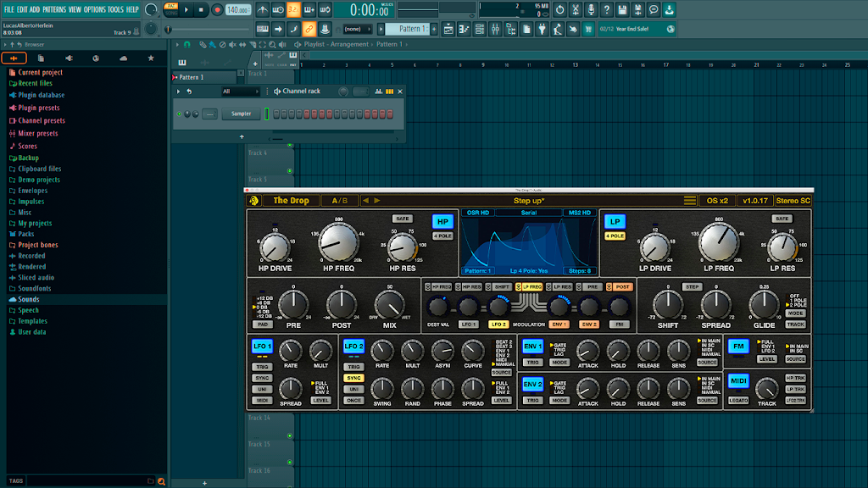Click the download export icon
This screenshot has width=868, height=488.
point(669,9)
